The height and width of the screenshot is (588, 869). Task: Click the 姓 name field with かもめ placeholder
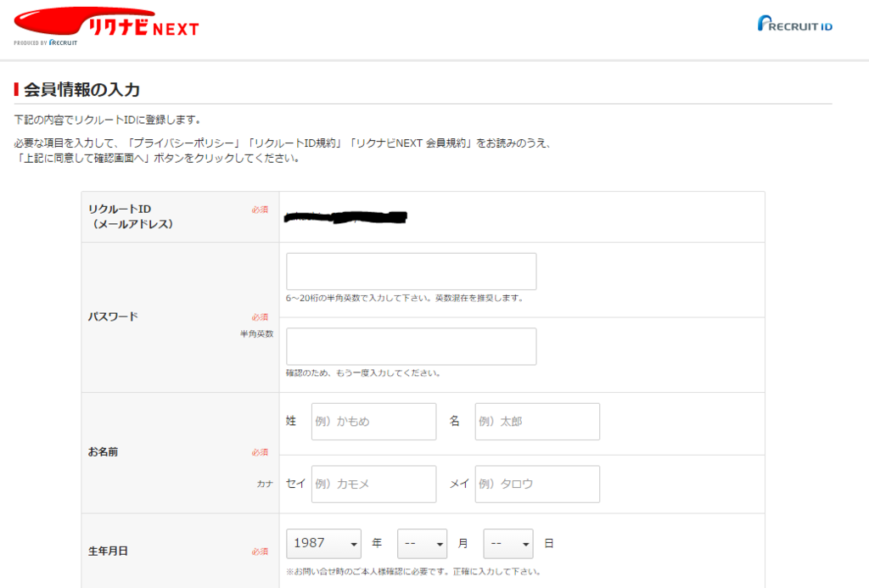(x=373, y=422)
